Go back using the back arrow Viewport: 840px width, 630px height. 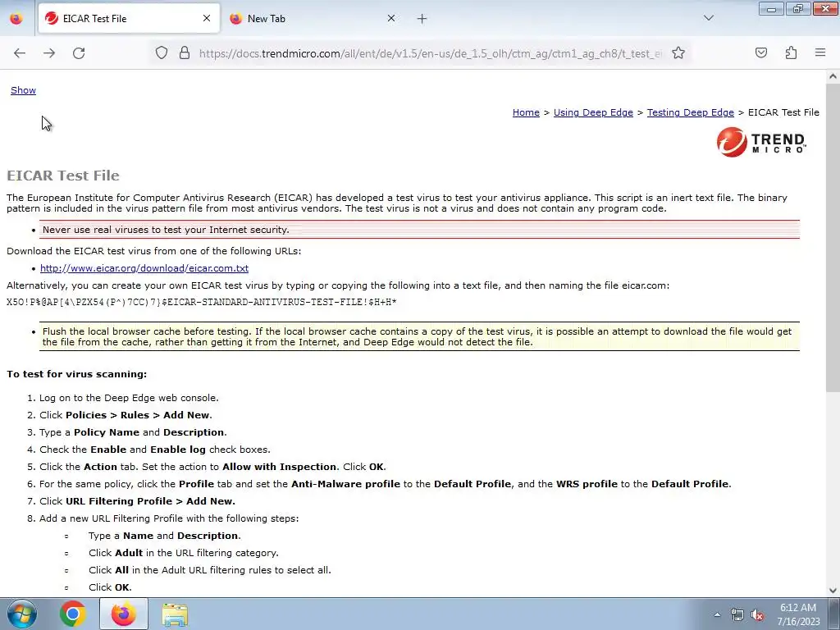point(20,53)
